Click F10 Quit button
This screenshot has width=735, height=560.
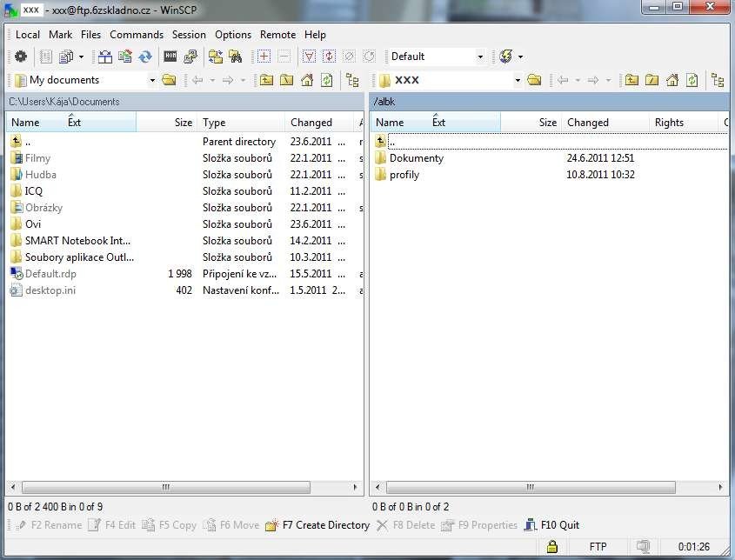pos(551,525)
